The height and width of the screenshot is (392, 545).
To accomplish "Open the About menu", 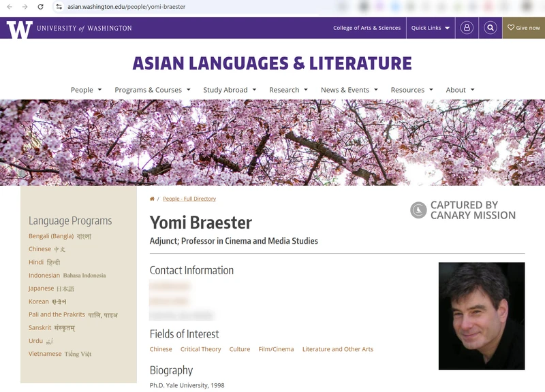I will [456, 90].
